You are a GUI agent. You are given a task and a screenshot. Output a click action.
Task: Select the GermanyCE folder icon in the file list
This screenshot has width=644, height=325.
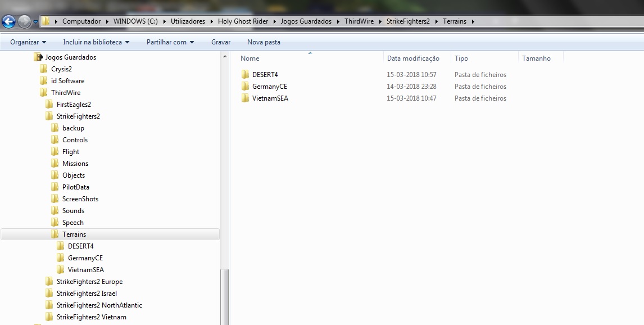(x=245, y=86)
